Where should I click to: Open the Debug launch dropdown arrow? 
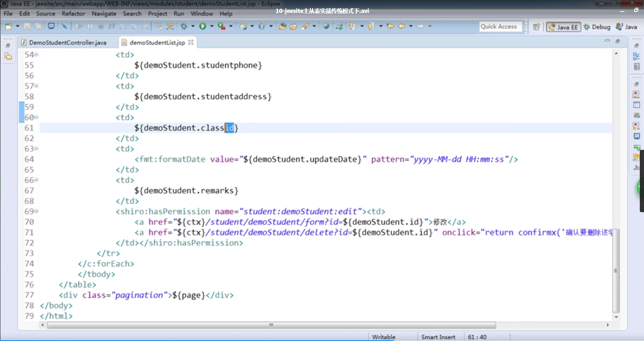point(193,26)
